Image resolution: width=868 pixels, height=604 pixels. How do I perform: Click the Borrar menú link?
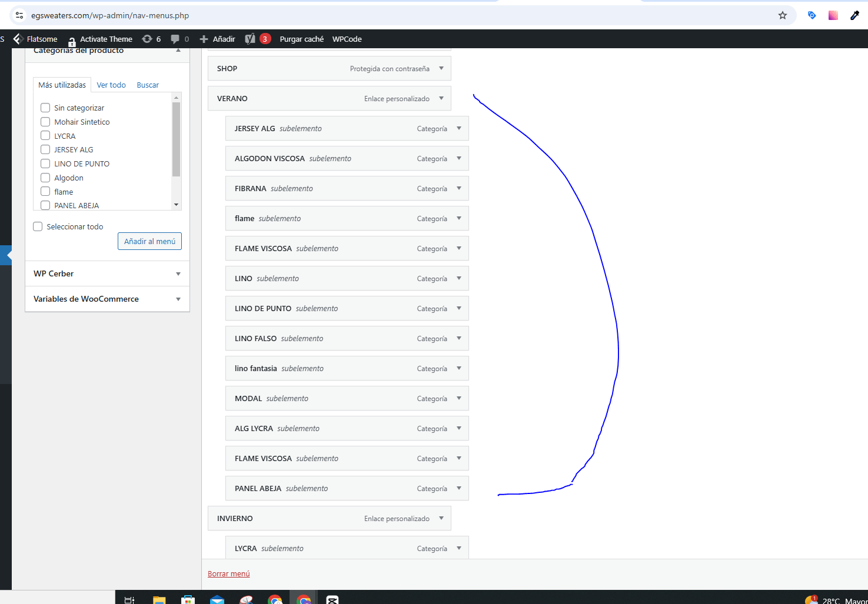[x=228, y=573]
